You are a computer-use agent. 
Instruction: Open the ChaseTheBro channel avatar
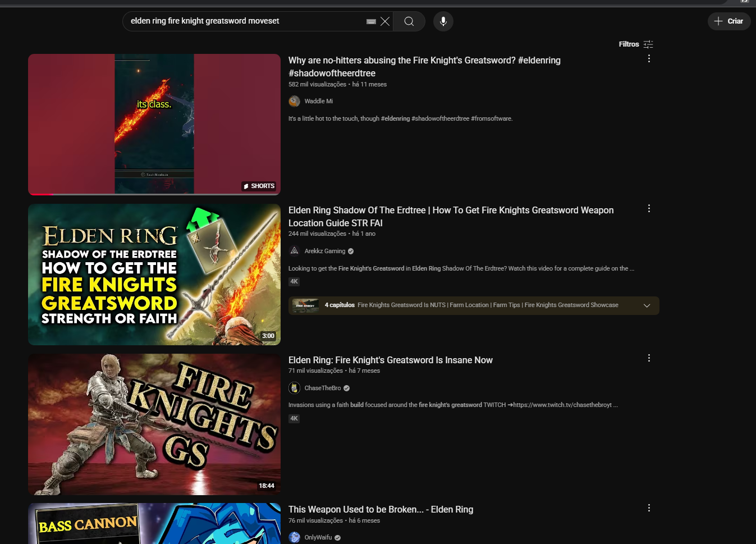[294, 388]
